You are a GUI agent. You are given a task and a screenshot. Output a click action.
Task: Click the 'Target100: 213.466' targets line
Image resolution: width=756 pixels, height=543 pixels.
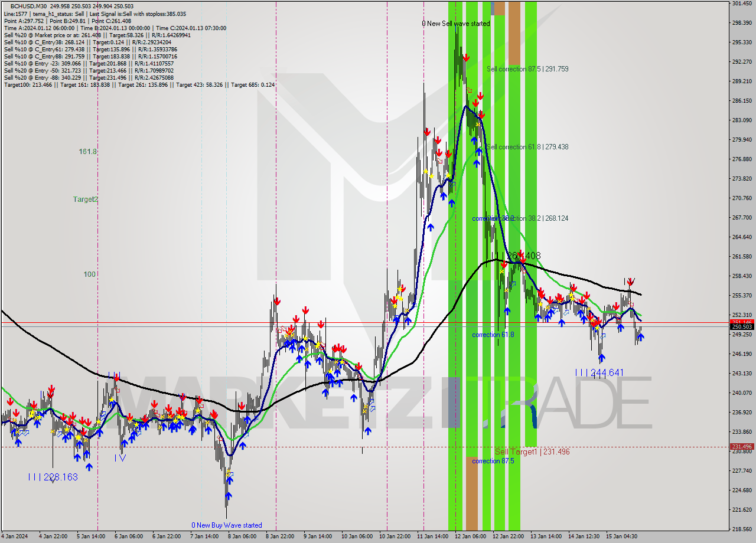click(139, 84)
